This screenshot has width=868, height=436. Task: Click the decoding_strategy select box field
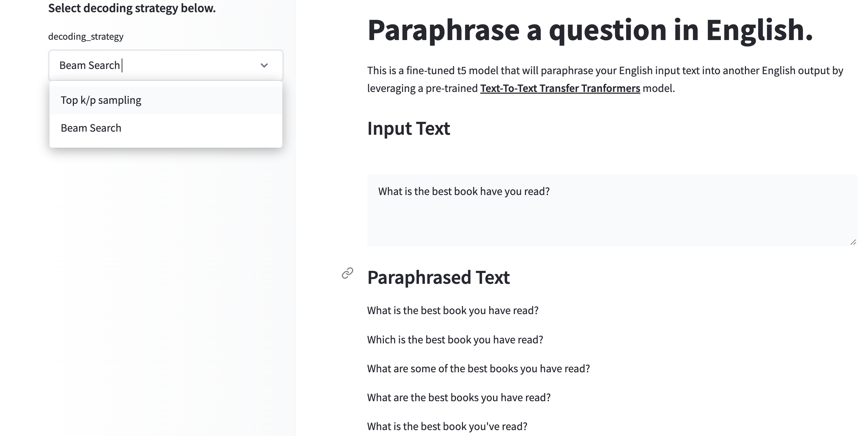pyautogui.click(x=166, y=65)
